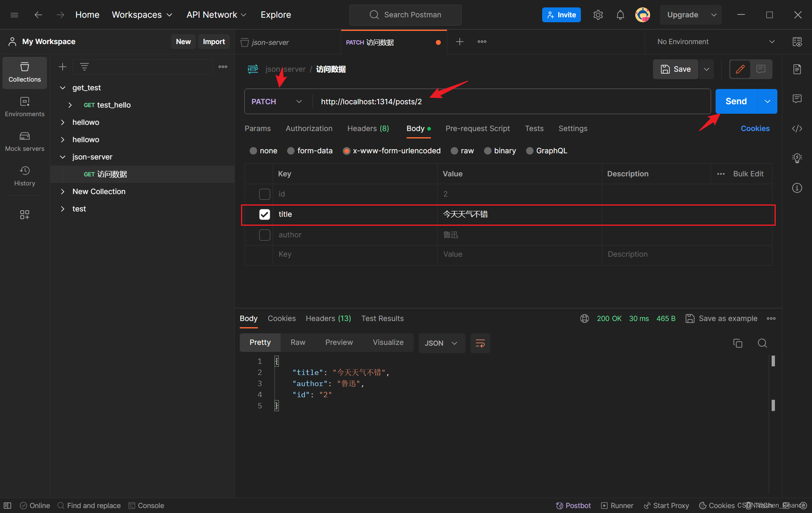The height and width of the screenshot is (513, 812).
Task: Click the Cookies link
Action: click(x=755, y=129)
